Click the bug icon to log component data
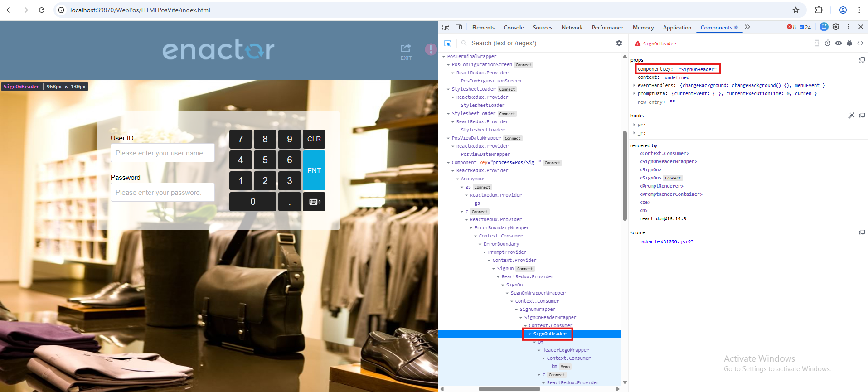 point(849,43)
